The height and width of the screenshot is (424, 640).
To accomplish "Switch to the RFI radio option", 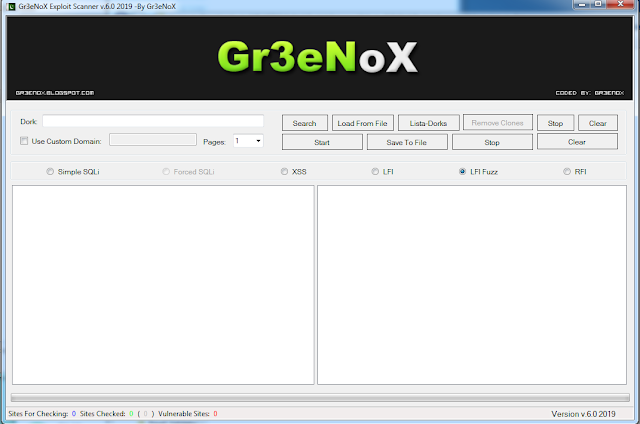I will click(567, 172).
